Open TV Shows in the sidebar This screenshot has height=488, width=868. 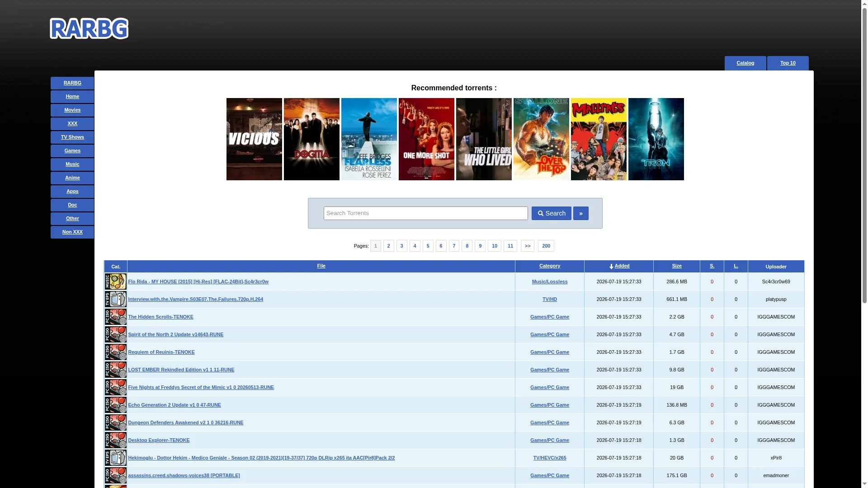click(72, 137)
